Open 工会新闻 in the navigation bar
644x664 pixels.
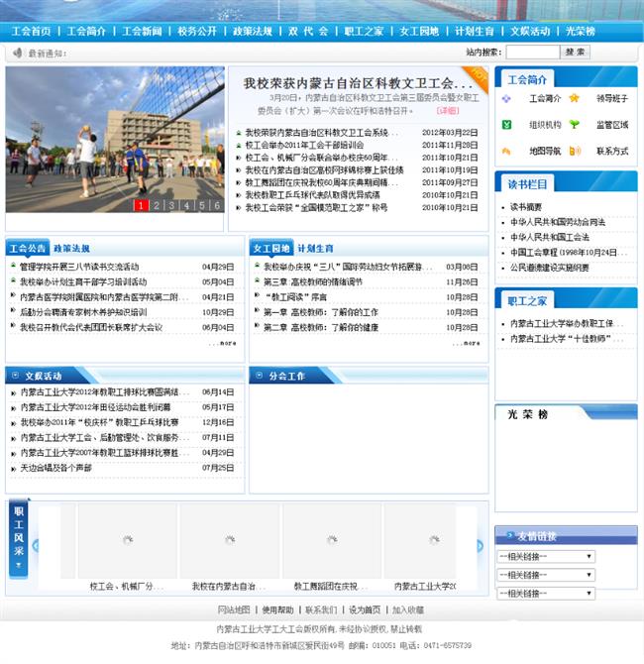coord(143,32)
